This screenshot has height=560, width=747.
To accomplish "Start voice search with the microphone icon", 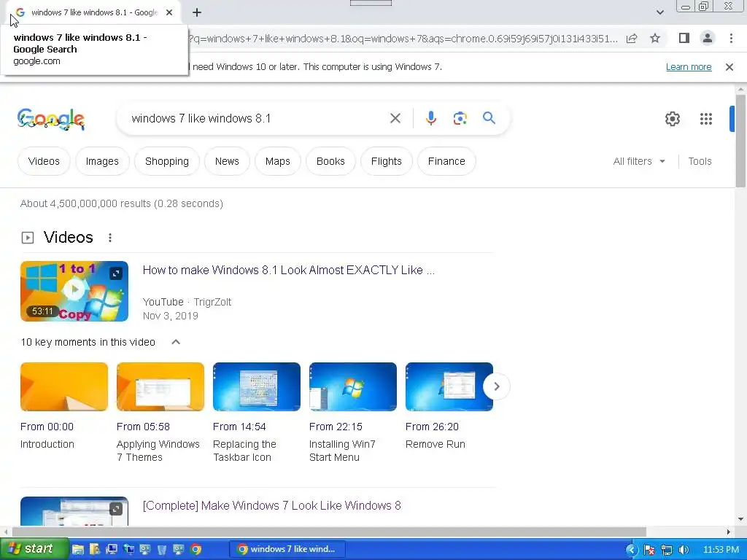I will [x=430, y=118].
